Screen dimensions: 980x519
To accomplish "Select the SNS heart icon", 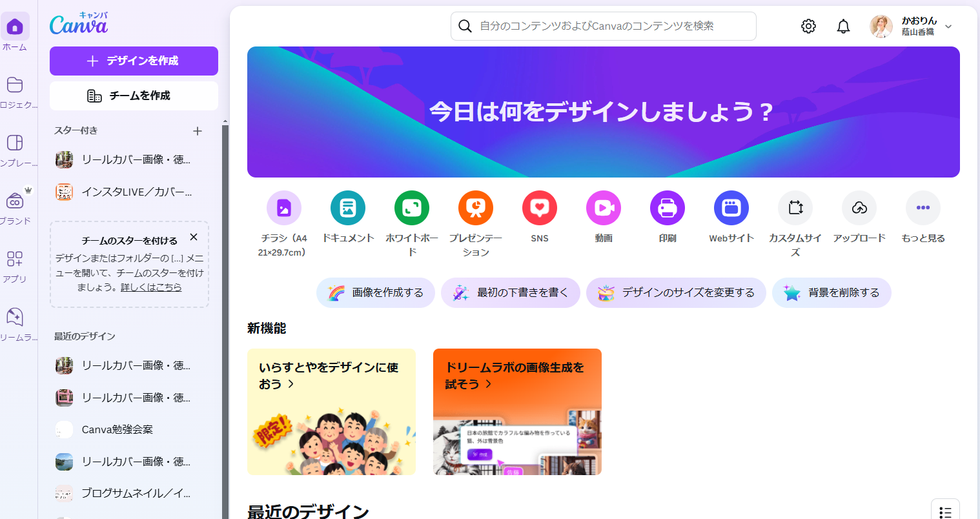I will point(539,208).
